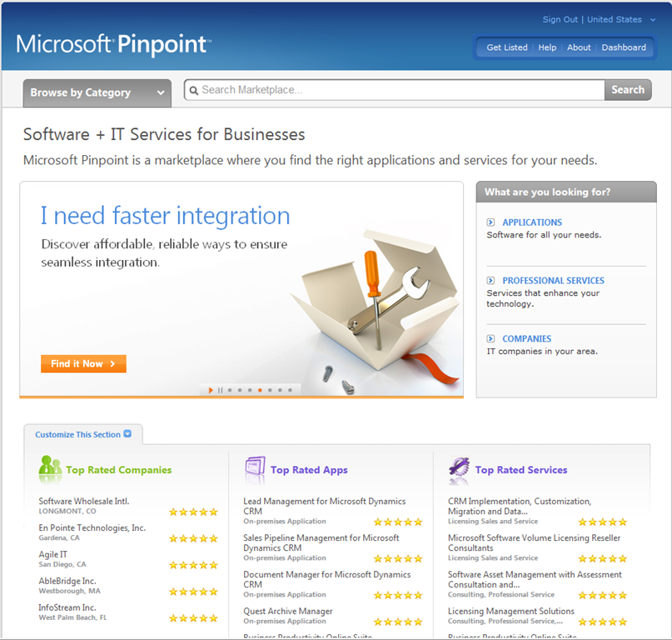
Task: Open the Get Listed menu item
Action: point(507,47)
